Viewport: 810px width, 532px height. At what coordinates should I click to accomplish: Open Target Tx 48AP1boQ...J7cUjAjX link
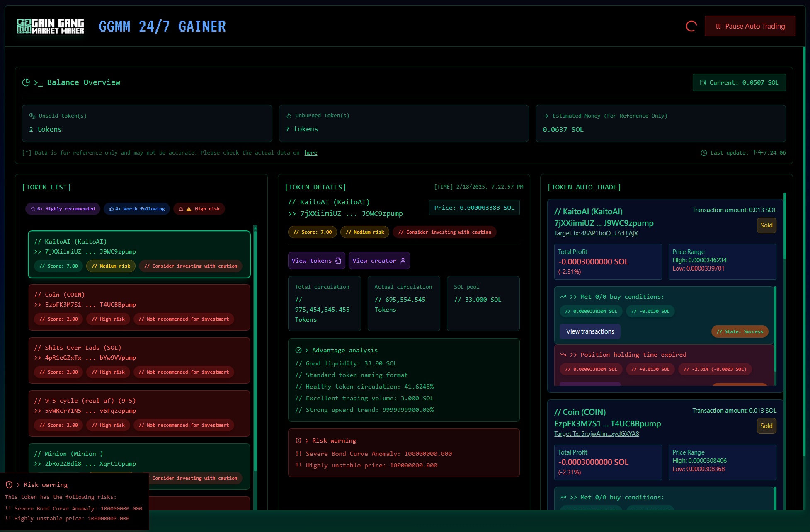[596, 233]
